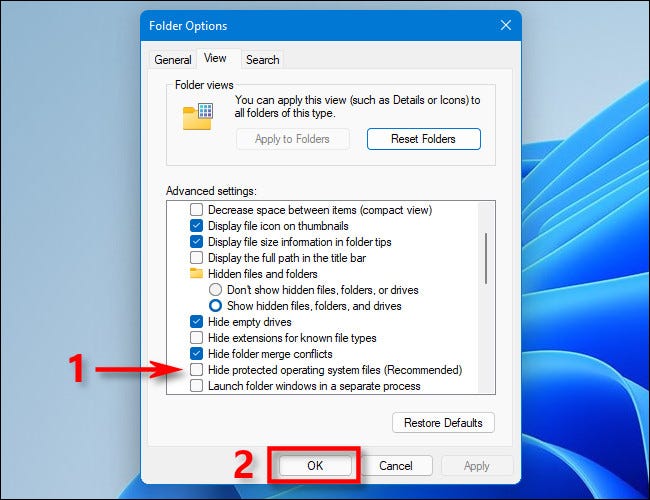Cancel the Folder Options dialog
The width and height of the screenshot is (650, 500).
click(x=395, y=465)
